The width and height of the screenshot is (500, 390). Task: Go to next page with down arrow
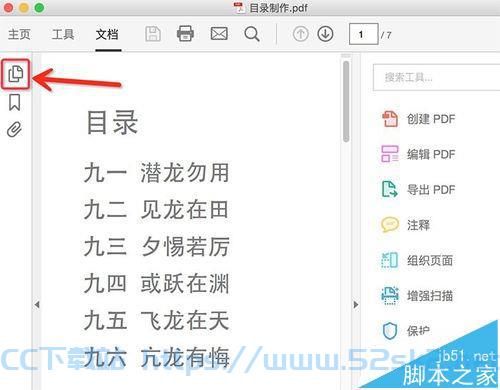pos(325,34)
